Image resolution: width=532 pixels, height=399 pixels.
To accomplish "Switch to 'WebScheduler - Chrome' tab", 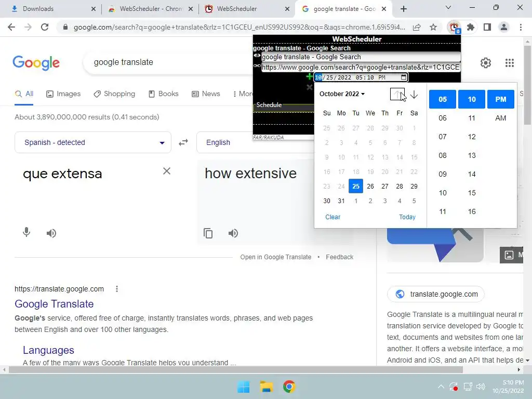I will coord(150,9).
